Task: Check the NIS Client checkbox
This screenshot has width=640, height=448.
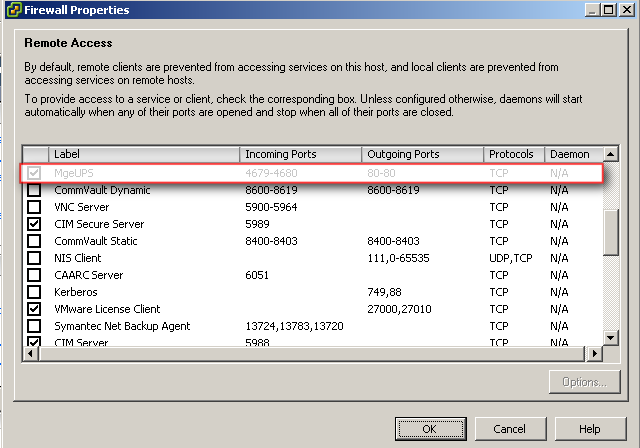Action: 34,258
